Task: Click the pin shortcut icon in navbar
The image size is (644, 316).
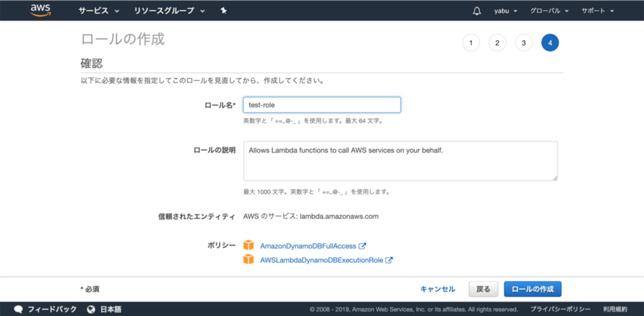Action: [x=224, y=11]
